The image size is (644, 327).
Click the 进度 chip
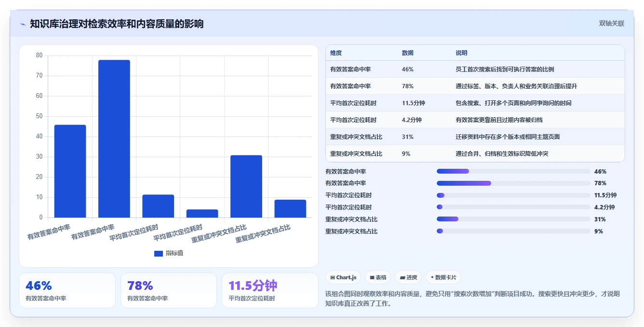click(x=408, y=277)
